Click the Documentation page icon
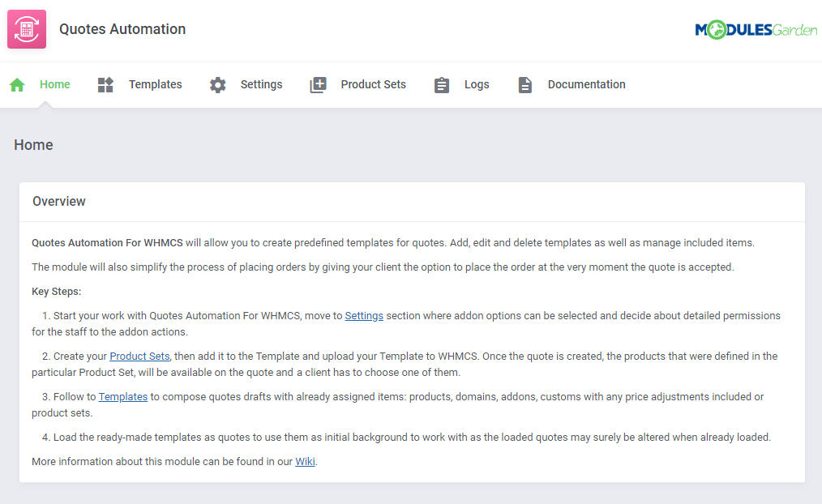The height and width of the screenshot is (504, 822). point(524,85)
